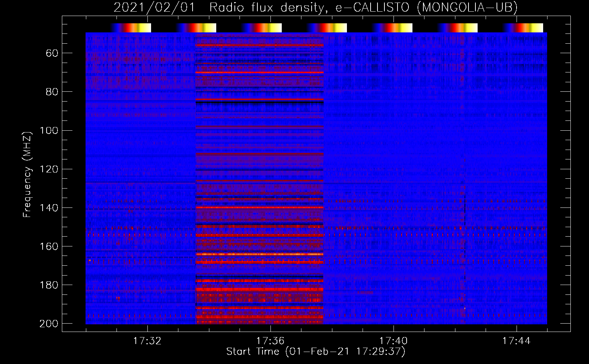Click the 160 MHz frequency label
The height and width of the screenshot is (364, 589).
coord(49,246)
